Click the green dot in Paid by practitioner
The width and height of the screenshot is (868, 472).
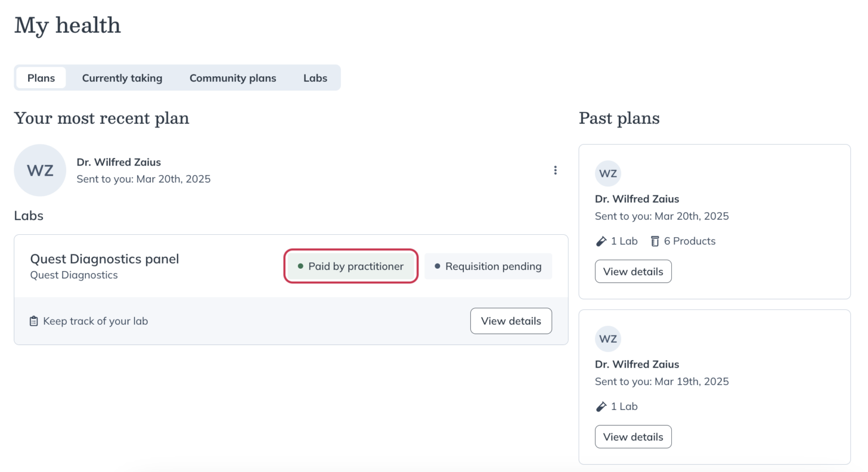[300, 266]
